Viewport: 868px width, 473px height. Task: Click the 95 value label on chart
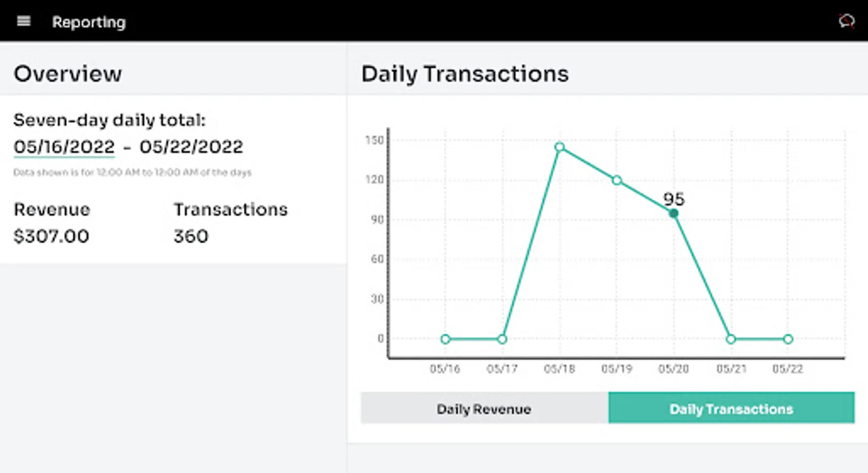click(x=674, y=199)
